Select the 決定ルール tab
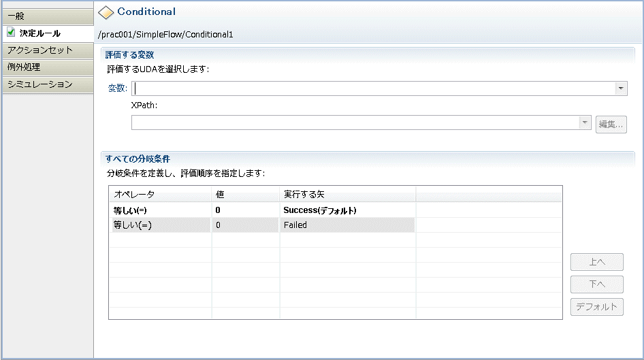Image resolution: width=644 pixels, height=360 pixels. 48,33
